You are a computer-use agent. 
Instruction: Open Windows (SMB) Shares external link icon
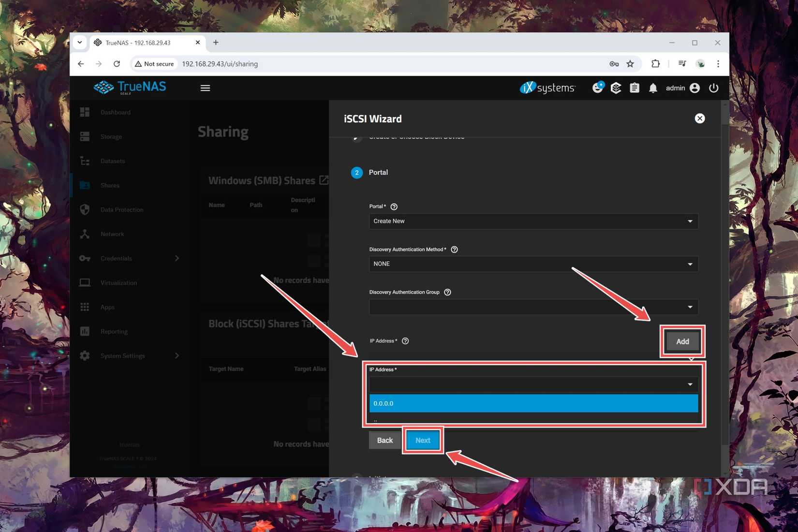(x=324, y=180)
